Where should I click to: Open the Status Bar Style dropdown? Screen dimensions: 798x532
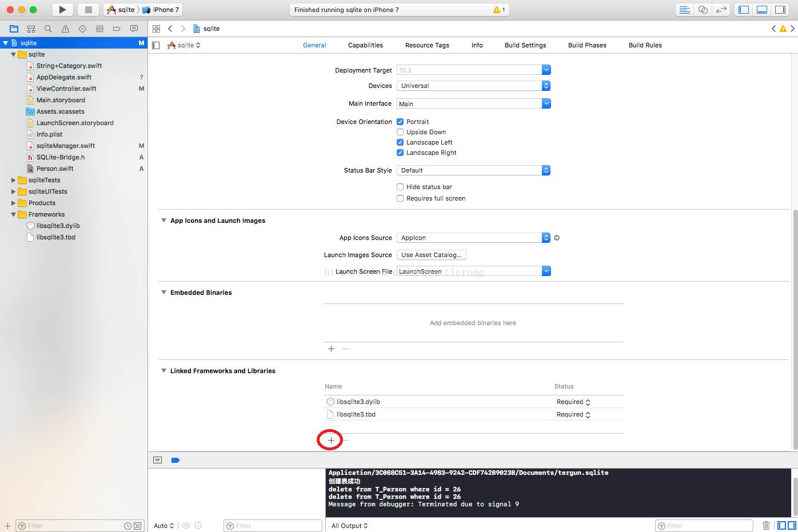pyautogui.click(x=473, y=170)
